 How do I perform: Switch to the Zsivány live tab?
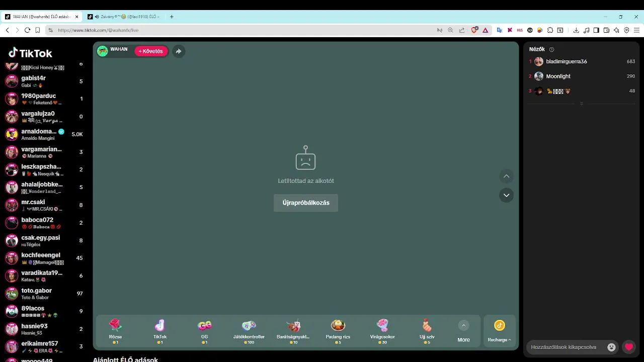[125, 17]
